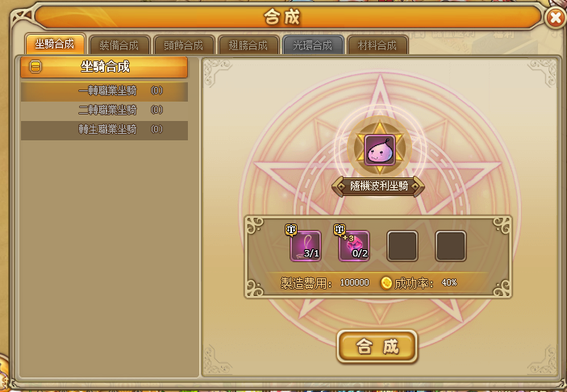Image resolution: width=567 pixels, height=392 pixels.
Task: Switch to the 頭飾合成 tab
Action: point(184,45)
